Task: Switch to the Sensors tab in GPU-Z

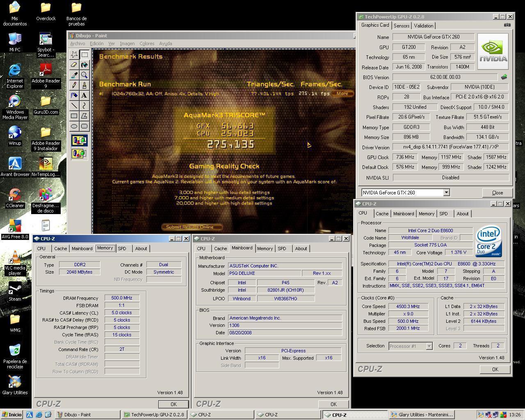Action: click(x=402, y=25)
